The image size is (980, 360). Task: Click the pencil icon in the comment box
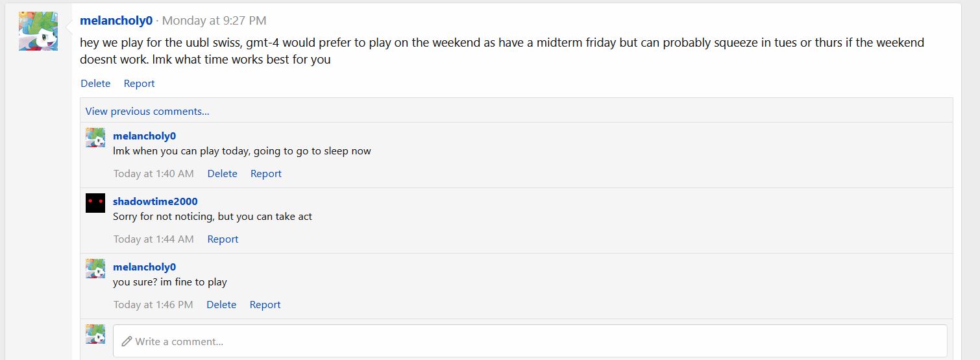coord(127,341)
